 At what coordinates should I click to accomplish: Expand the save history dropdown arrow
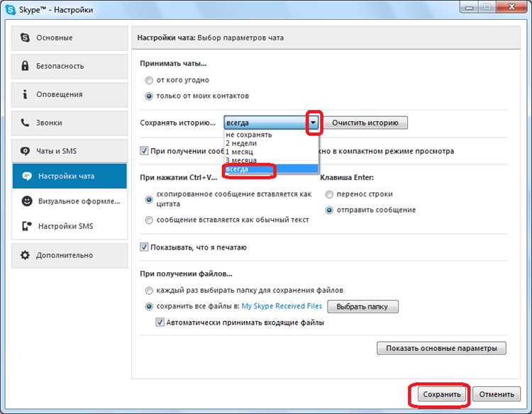(x=313, y=123)
